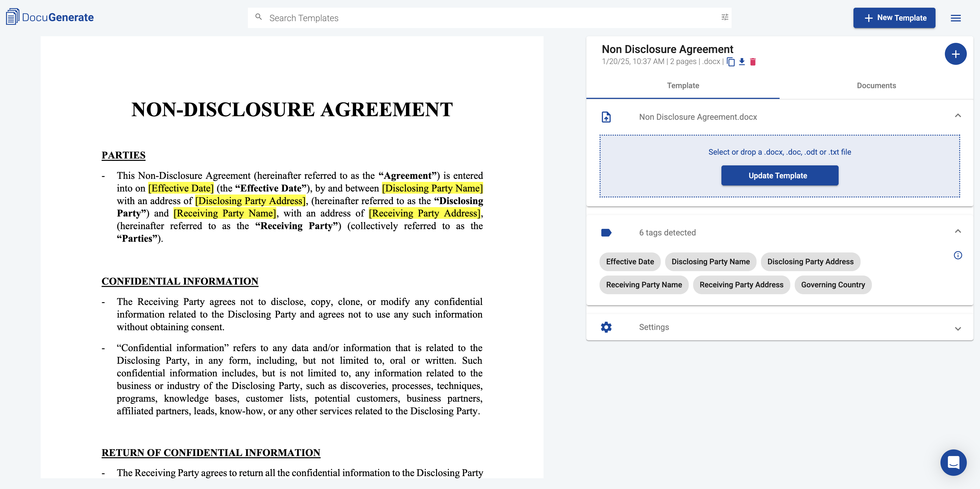Screen dimensions: 980x489
Task: Open the tags info icon
Action: (x=957, y=255)
